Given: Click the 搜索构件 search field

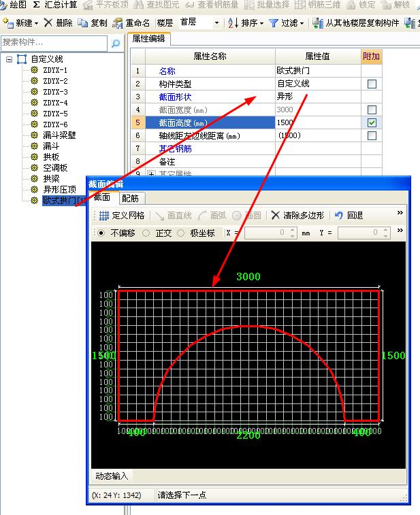Looking at the screenshot, I should (54, 43).
